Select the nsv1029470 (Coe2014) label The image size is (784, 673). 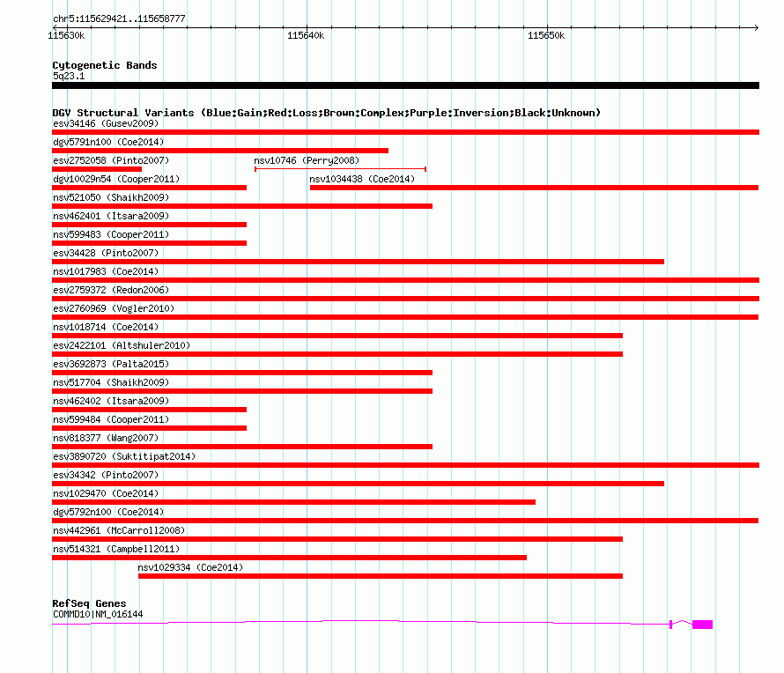pos(106,493)
